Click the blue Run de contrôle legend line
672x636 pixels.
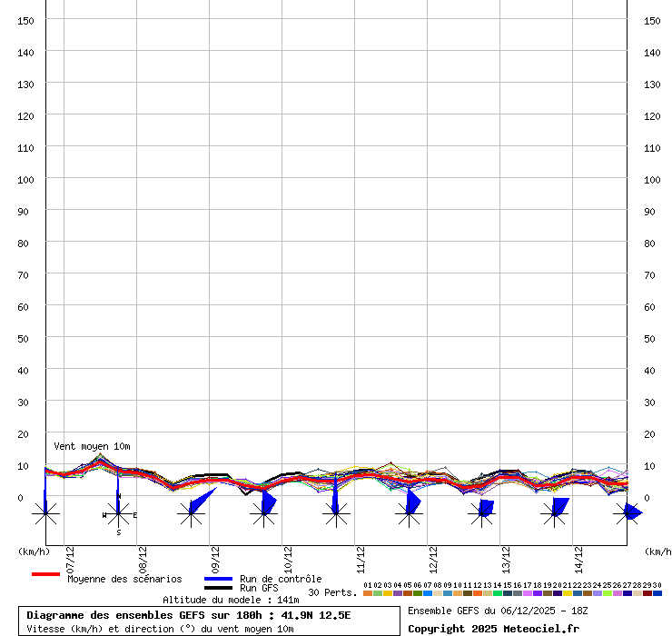[218, 579]
